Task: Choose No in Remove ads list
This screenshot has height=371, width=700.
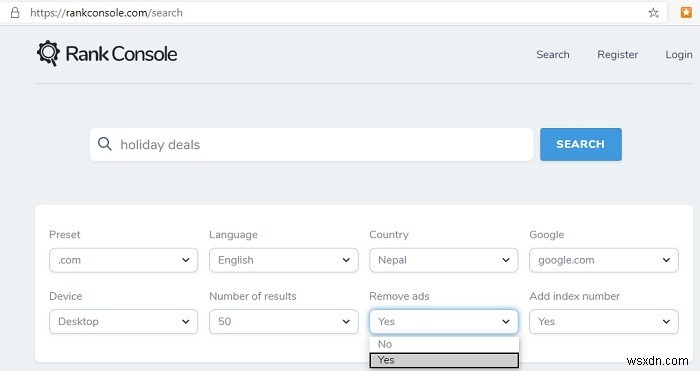Action: (444, 344)
